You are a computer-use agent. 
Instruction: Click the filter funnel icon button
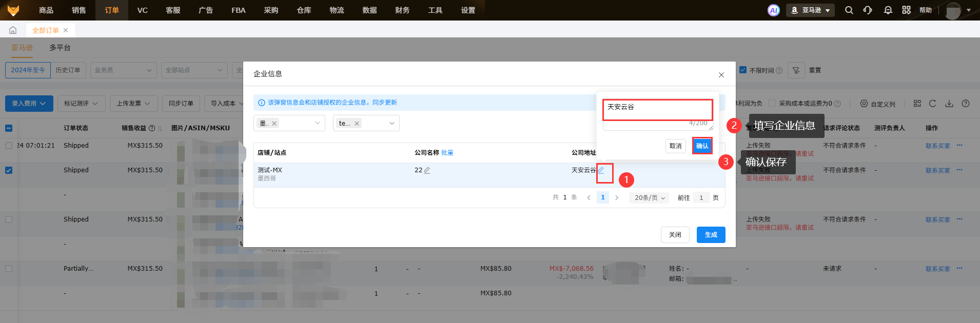click(x=796, y=70)
